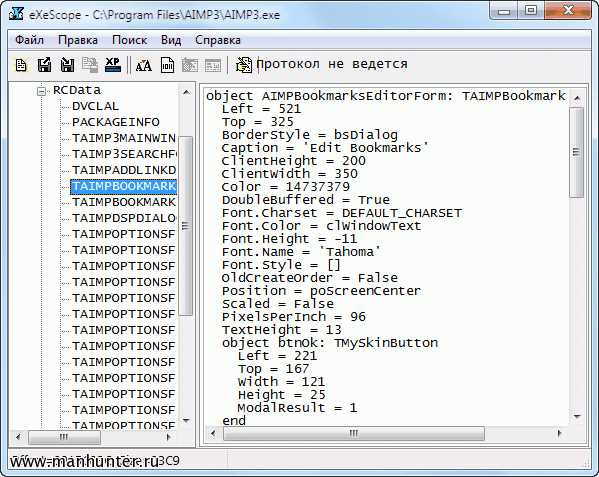The width and height of the screenshot is (599, 477).
Task: Click the 'Font.Height = -11' line
Action: point(290,239)
